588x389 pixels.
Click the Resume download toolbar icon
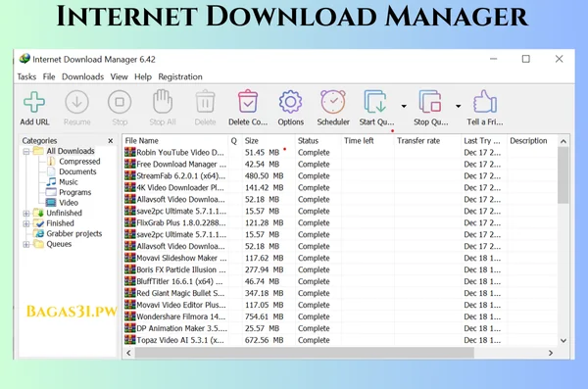pos(76,102)
